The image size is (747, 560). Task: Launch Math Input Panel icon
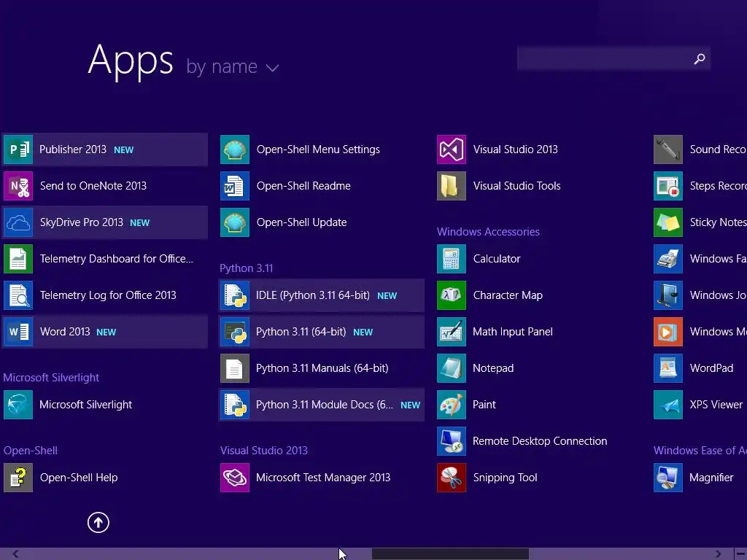451,332
